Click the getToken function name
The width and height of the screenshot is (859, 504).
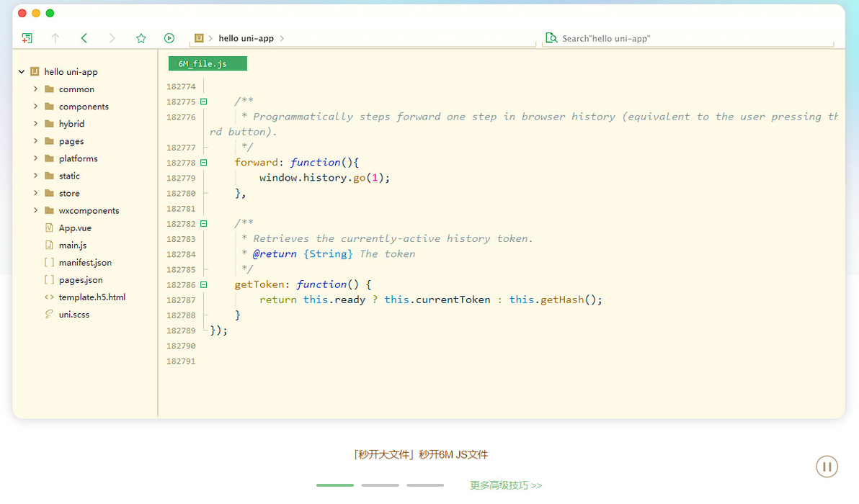[259, 284]
